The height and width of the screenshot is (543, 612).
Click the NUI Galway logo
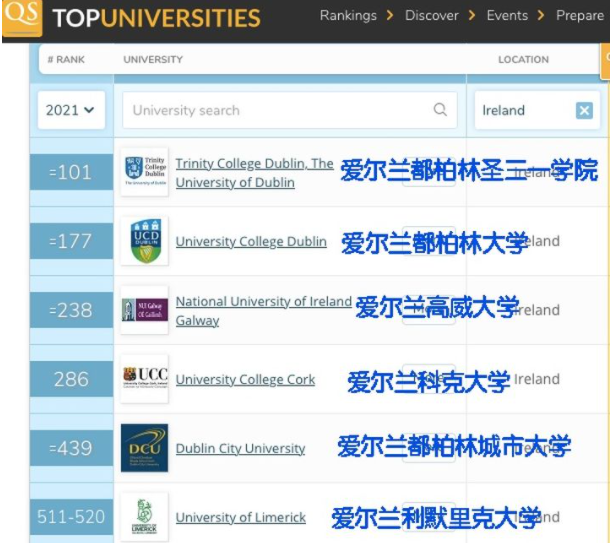144,310
